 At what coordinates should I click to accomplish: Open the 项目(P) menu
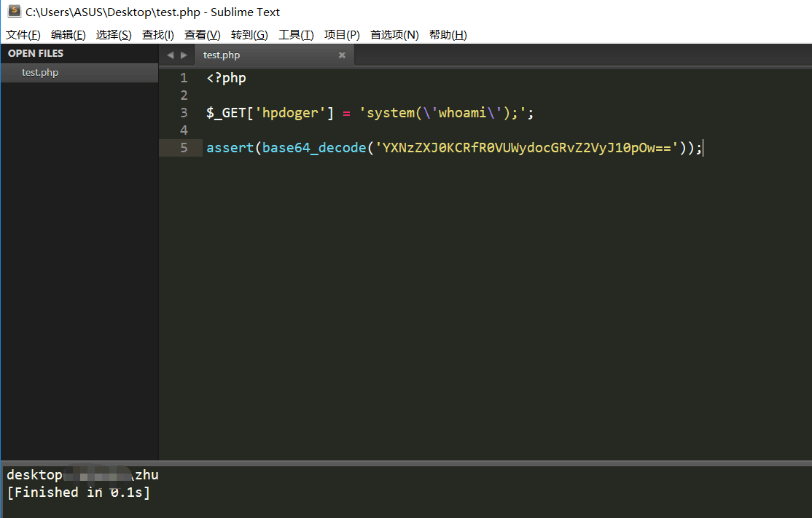(x=342, y=35)
